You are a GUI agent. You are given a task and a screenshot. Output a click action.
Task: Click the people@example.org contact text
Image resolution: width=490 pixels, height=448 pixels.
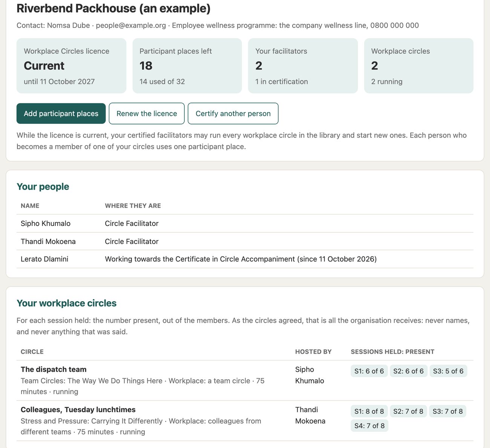tap(131, 25)
